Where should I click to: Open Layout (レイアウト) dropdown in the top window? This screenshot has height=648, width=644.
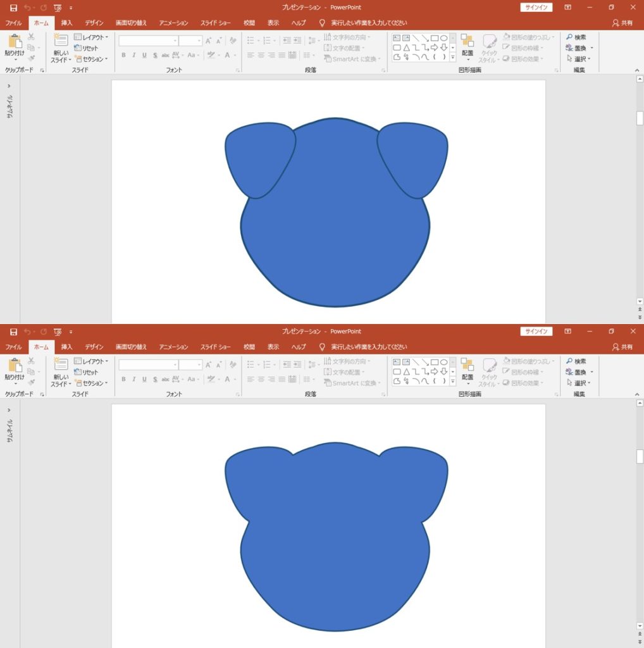click(91, 37)
